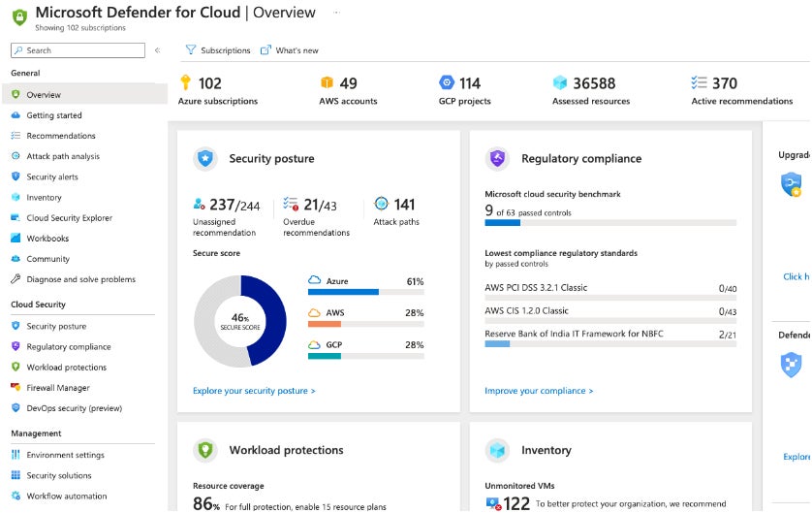
Task: Click the Regulatory compliance card title
Action: (x=581, y=159)
